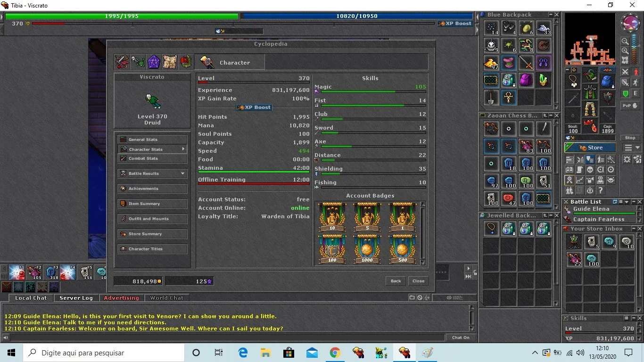
Task: Select the purple crystal icon in Cyclopedia tabs
Action: pyautogui.click(x=154, y=62)
